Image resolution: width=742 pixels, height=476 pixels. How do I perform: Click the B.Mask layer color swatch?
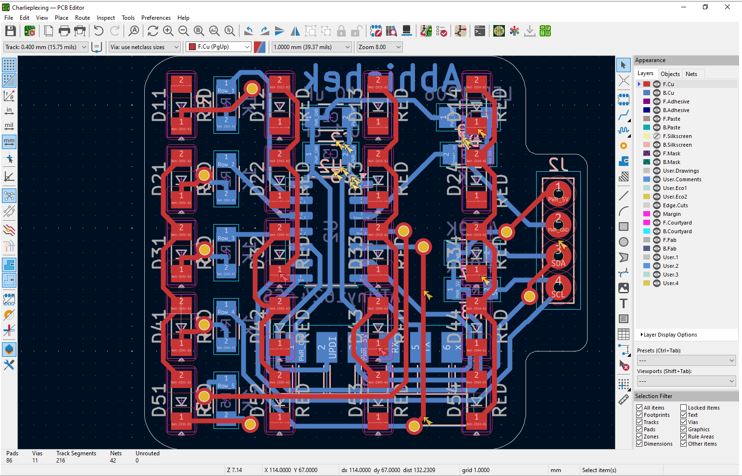646,162
